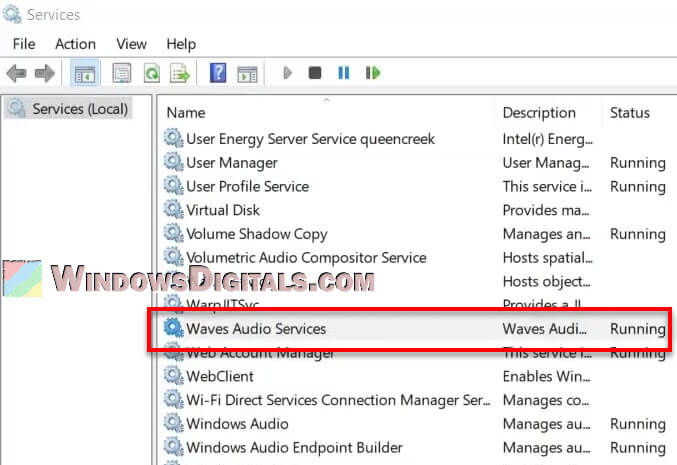Open the Properties toolbar icon
The image size is (677, 465).
coord(122,73)
